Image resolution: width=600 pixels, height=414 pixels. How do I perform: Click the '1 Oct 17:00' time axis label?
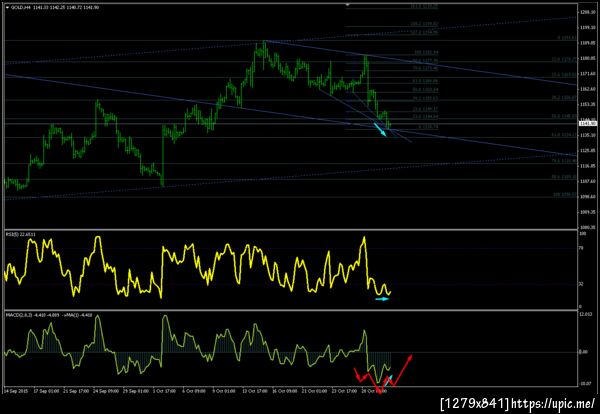[166, 391]
